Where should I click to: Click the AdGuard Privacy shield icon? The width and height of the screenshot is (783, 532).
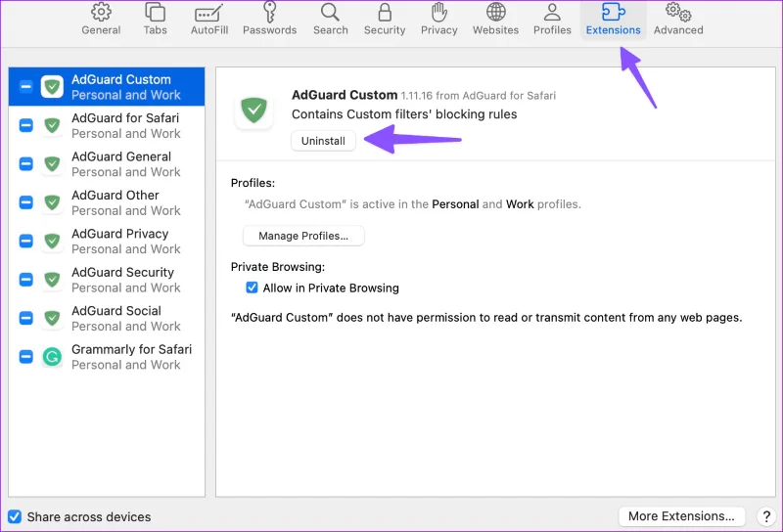(52, 241)
